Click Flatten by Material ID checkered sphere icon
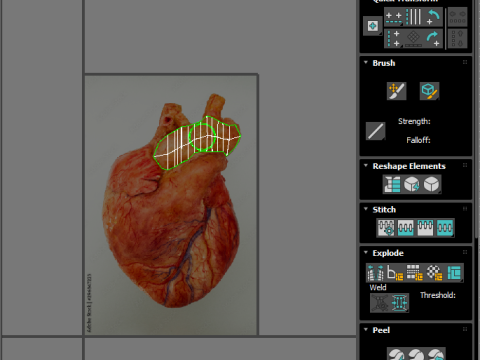The image size is (480, 360). click(x=434, y=273)
